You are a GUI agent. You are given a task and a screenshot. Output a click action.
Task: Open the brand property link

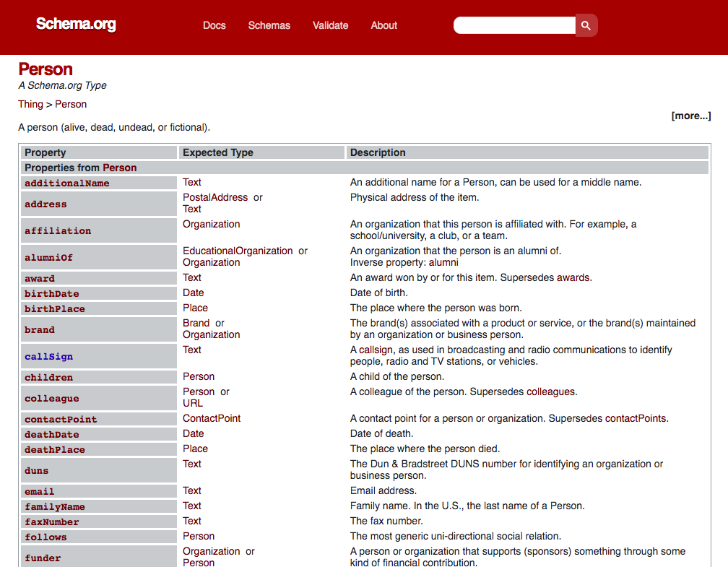40,329
